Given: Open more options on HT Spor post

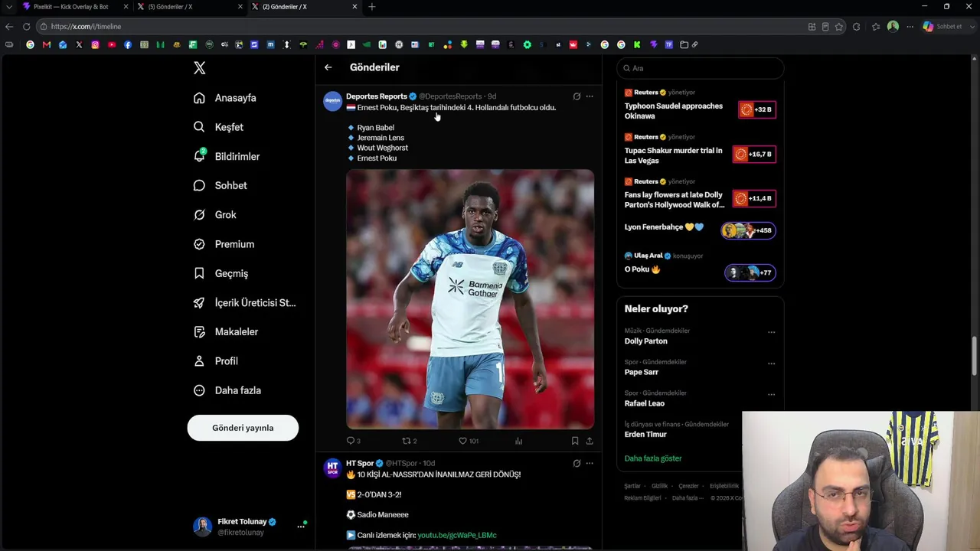Looking at the screenshot, I should tap(590, 463).
